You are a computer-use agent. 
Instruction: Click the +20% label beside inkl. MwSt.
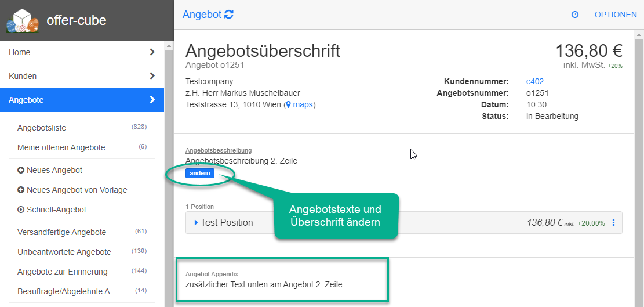pos(615,66)
